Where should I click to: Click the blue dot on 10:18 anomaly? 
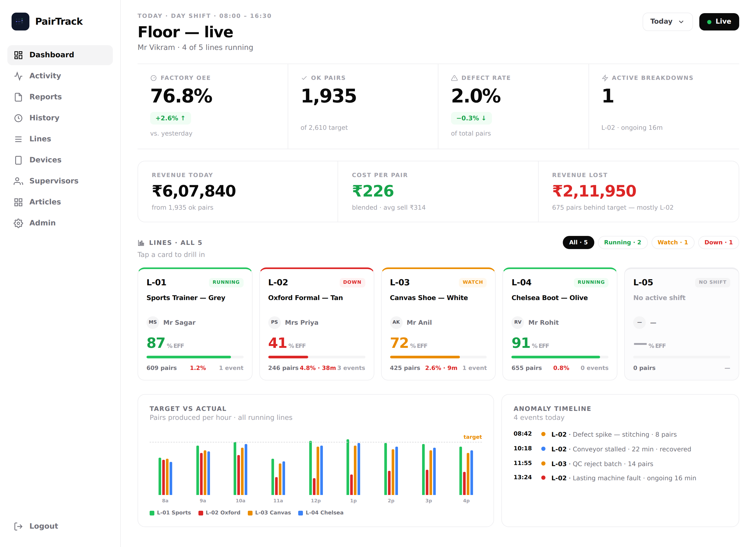[x=543, y=448]
